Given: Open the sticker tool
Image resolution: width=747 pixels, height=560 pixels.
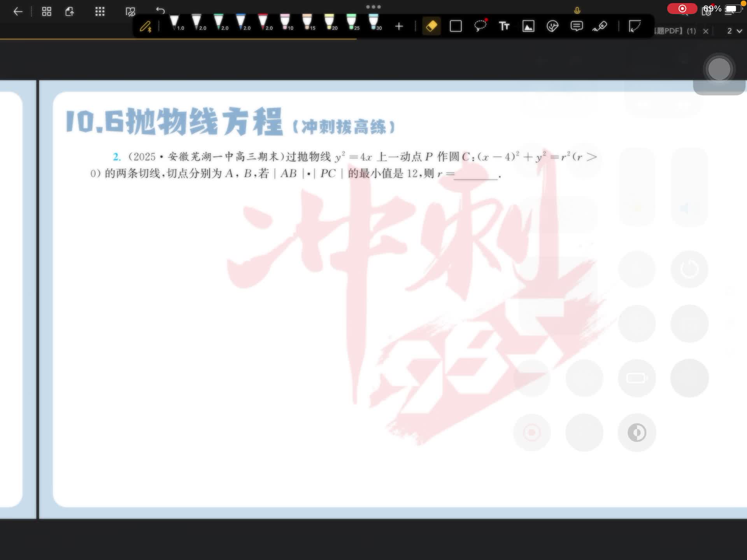Looking at the screenshot, I should coord(552,26).
